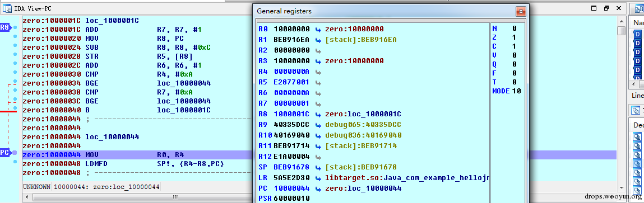Click the R8 register marker in gutter
Image resolution: width=644 pixels, height=203 pixels.
[5, 27]
